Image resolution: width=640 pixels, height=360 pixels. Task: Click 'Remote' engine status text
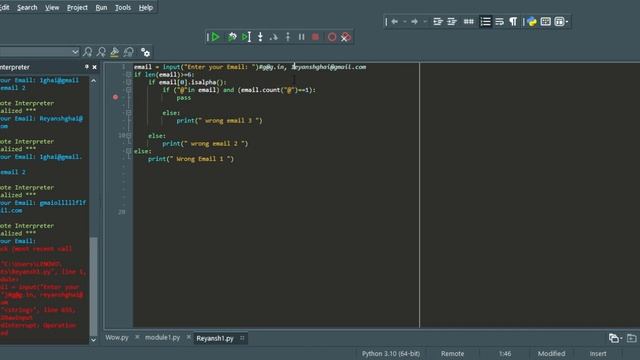pos(452,353)
